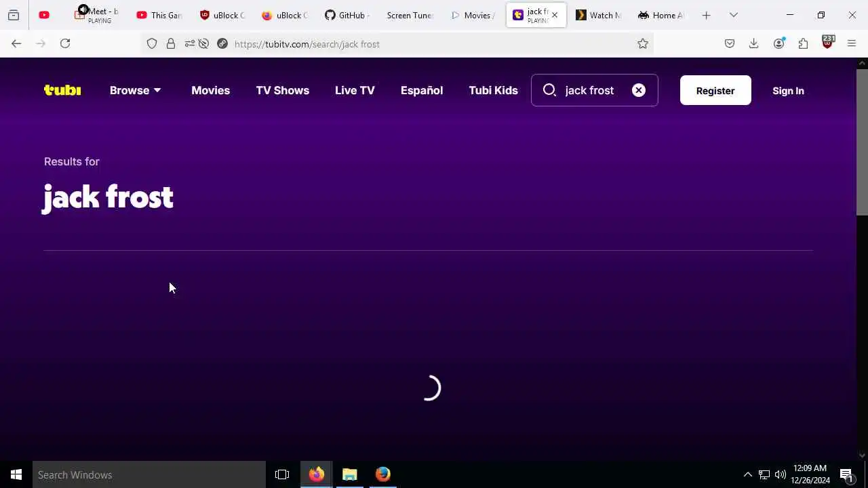
Task: Open the Firefox View tab icon
Action: point(14,15)
